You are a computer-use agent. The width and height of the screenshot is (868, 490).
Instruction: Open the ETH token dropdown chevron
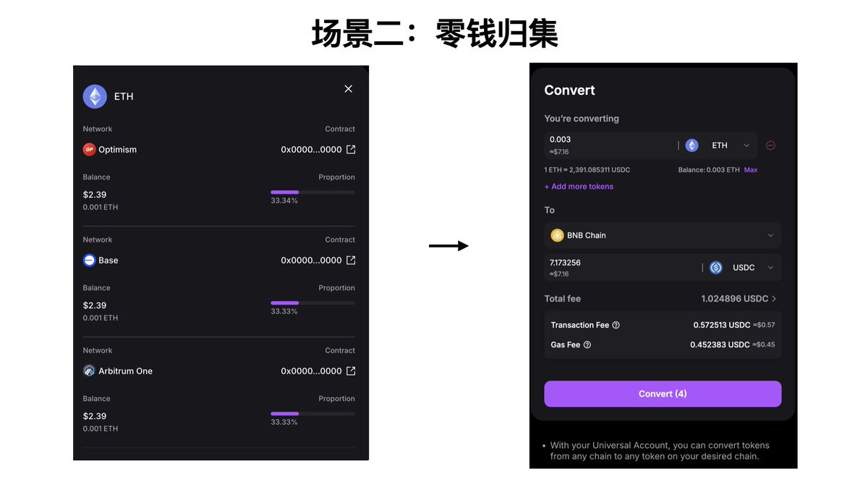point(746,145)
